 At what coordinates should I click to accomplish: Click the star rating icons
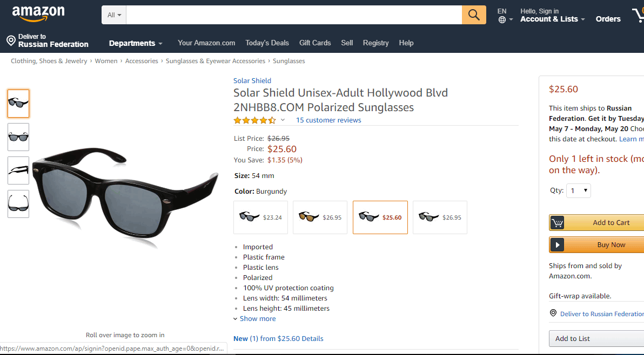click(x=254, y=120)
